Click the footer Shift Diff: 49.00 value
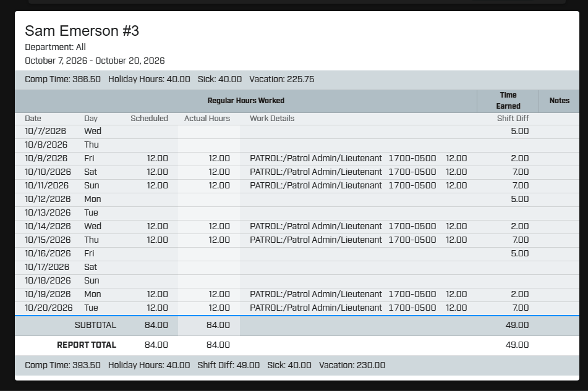 coord(228,365)
